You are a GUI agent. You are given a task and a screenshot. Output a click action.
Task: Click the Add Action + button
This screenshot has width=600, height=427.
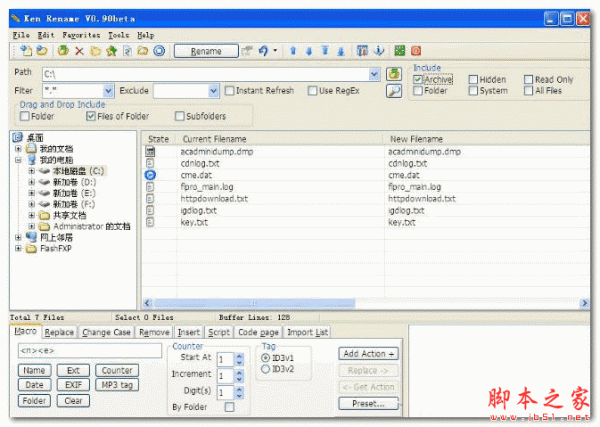(368, 354)
